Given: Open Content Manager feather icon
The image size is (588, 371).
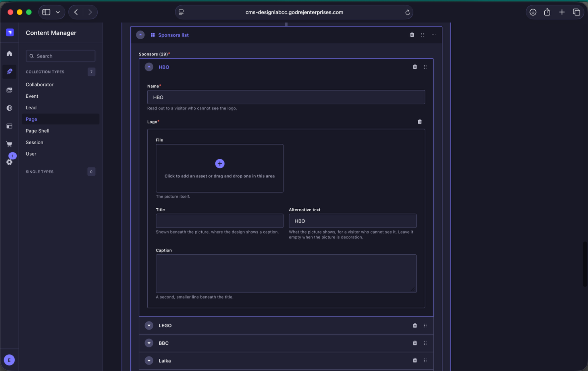Looking at the screenshot, I should pyautogui.click(x=9, y=71).
